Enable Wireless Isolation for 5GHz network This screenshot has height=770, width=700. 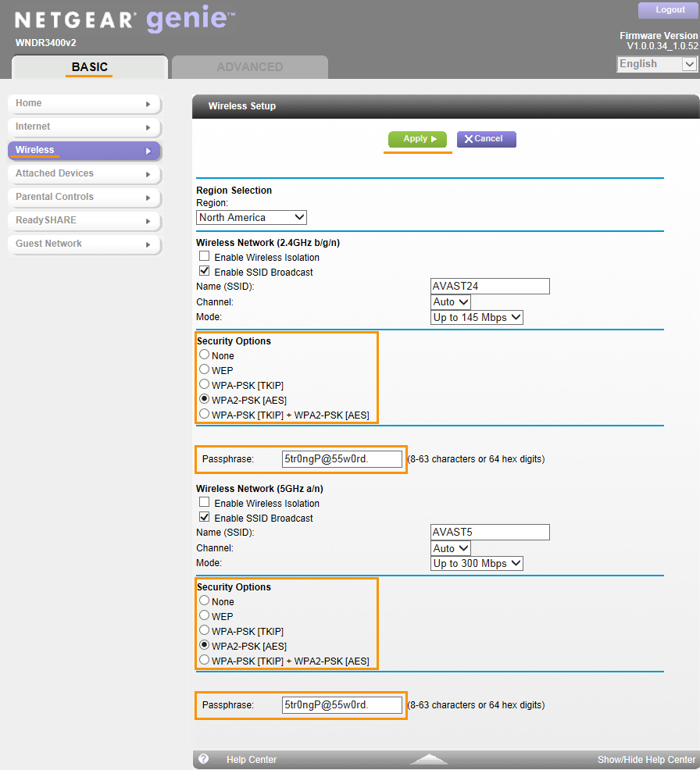coord(205,502)
